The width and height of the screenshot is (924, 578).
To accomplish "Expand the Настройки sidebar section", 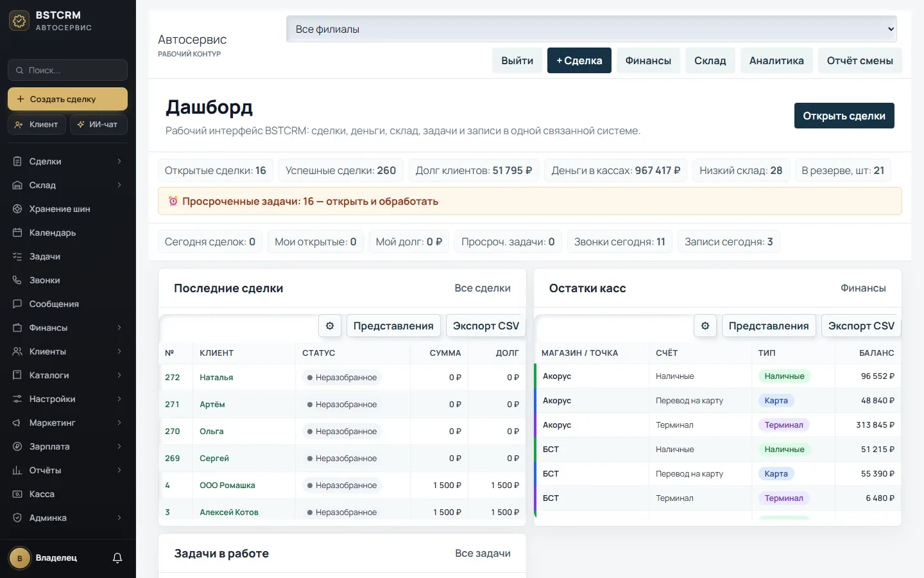I will click(x=68, y=399).
